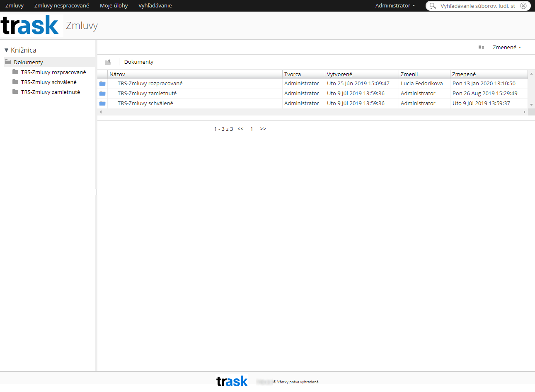535x392 pixels.
Task: Select Dokumenty folder in tree
Action: coord(28,62)
